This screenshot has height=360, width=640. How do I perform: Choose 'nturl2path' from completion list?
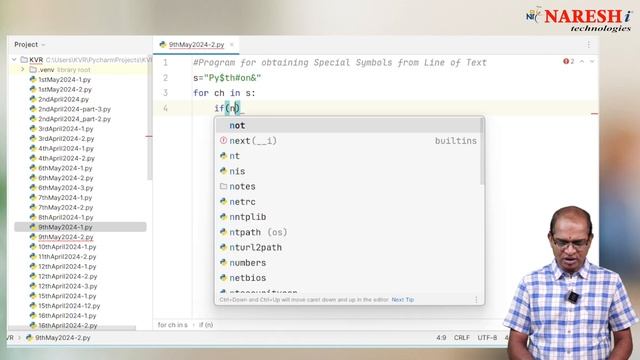coord(347,247)
